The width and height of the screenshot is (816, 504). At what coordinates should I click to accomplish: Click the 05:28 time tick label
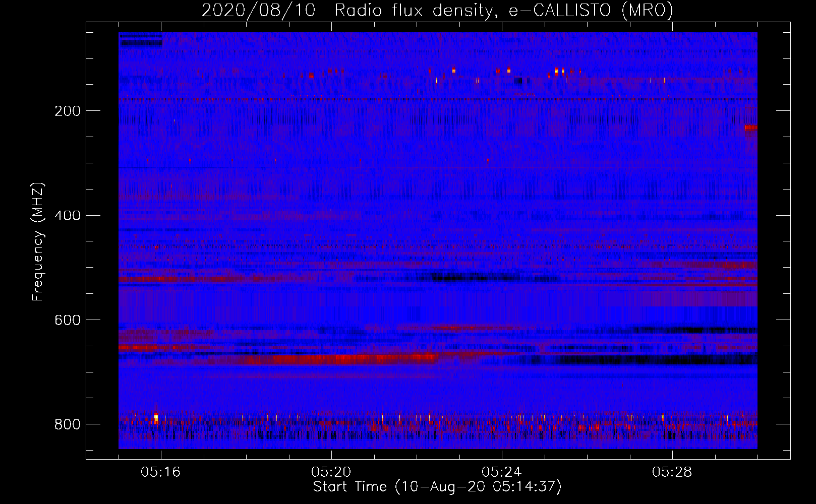coord(672,472)
